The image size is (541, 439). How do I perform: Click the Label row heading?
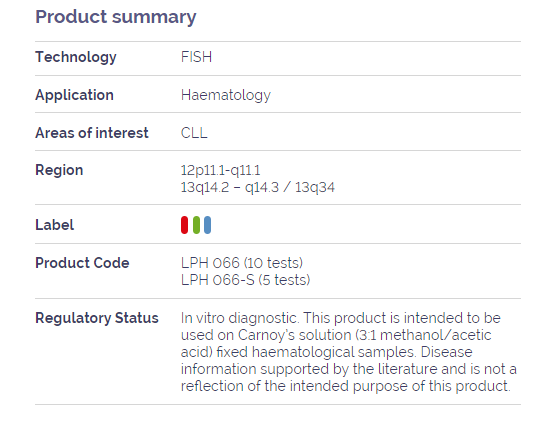pyautogui.click(x=55, y=225)
